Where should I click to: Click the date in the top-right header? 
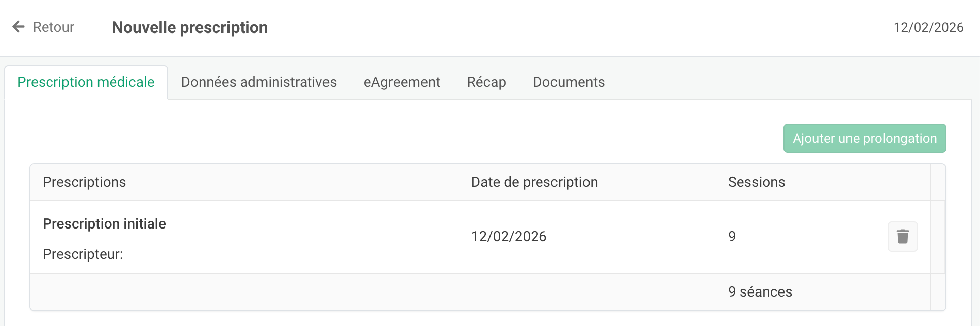(x=928, y=27)
